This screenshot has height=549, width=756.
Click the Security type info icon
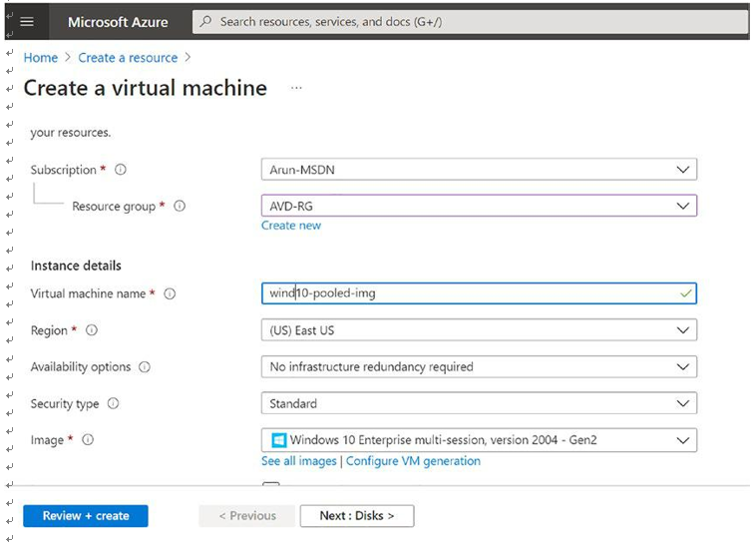click(x=113, y=404)
